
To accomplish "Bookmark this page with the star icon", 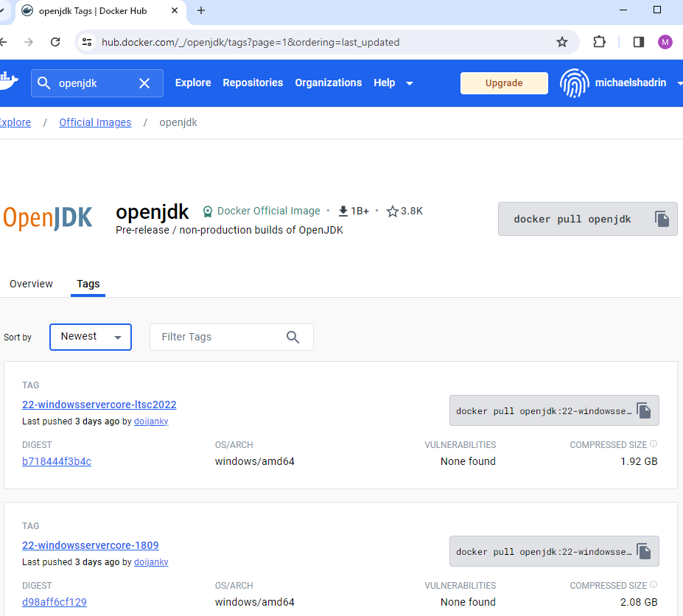I will [x=562, y=42].
